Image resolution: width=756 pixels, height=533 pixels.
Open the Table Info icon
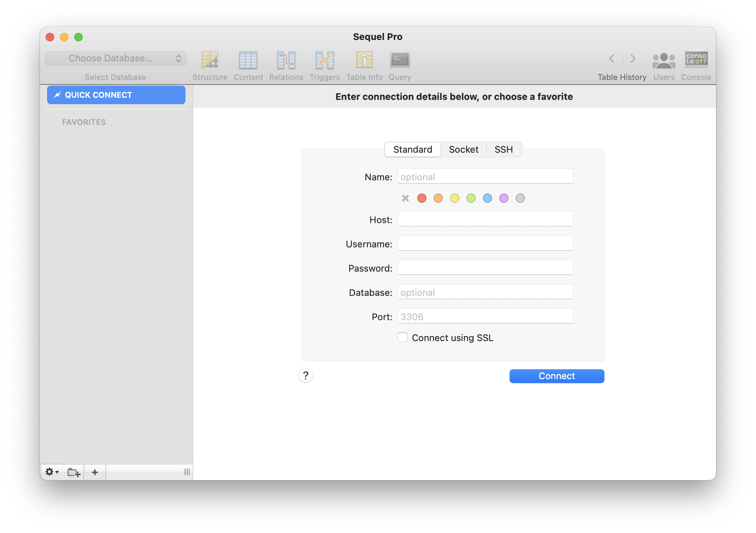point(364,60)
